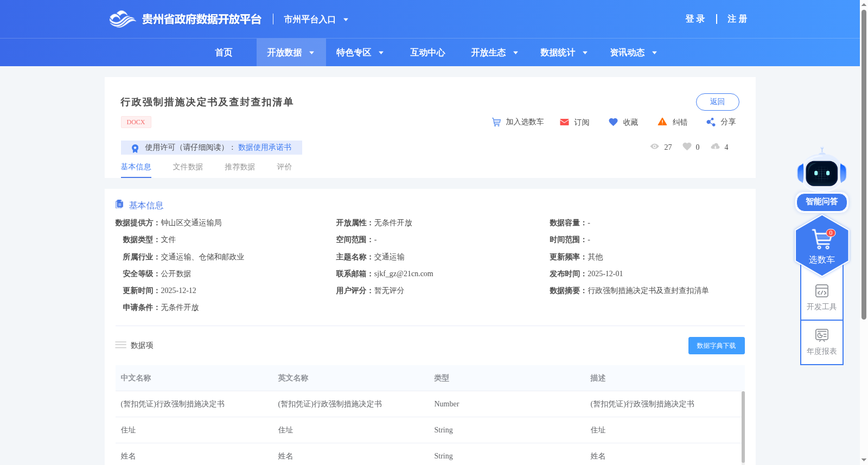Click the 类型 column header
The width and height of the screenshot is (868, 465).
pyautogui.click(x=442, y=378)
